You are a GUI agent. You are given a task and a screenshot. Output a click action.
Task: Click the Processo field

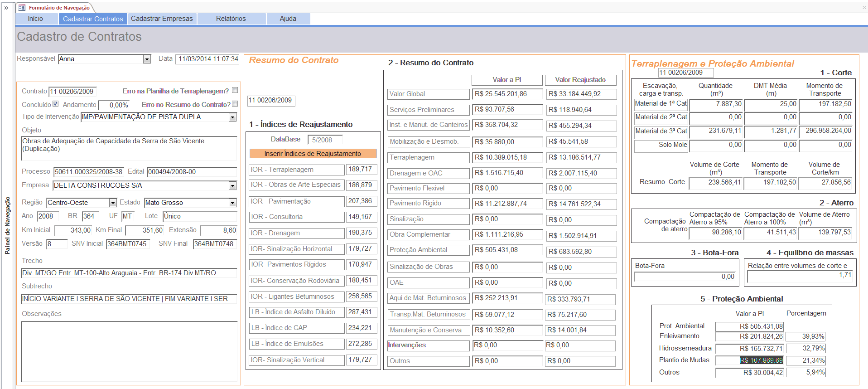point(89,172)
